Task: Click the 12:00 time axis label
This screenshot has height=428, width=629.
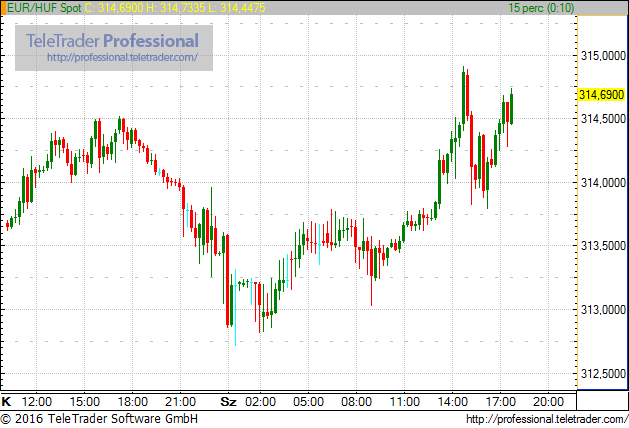Action: [x=37, y=402]
